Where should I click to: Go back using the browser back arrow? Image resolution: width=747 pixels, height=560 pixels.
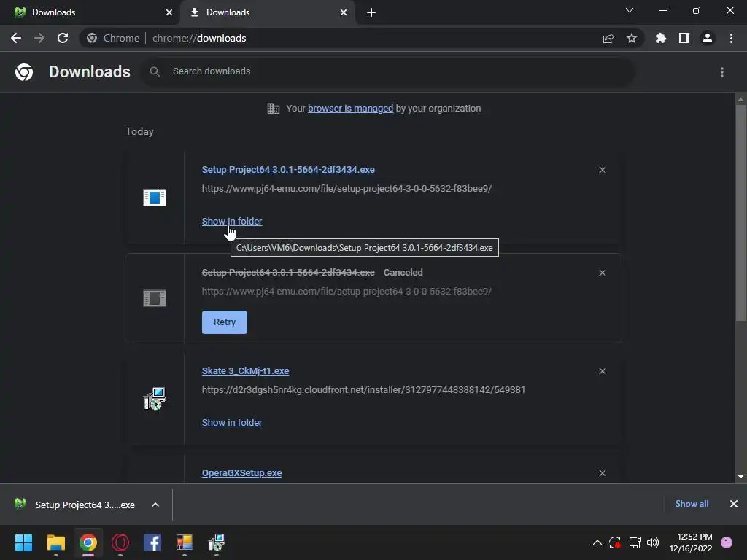(x=16, y=38)
